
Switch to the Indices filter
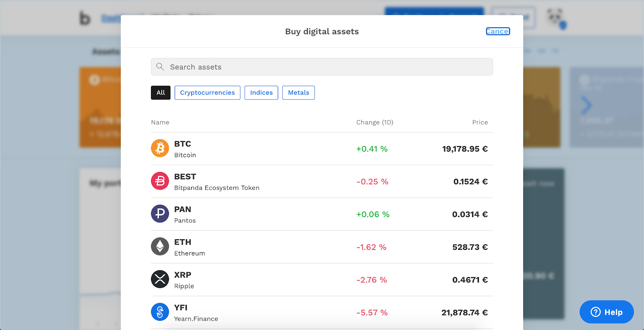click(x=261, y=93)
